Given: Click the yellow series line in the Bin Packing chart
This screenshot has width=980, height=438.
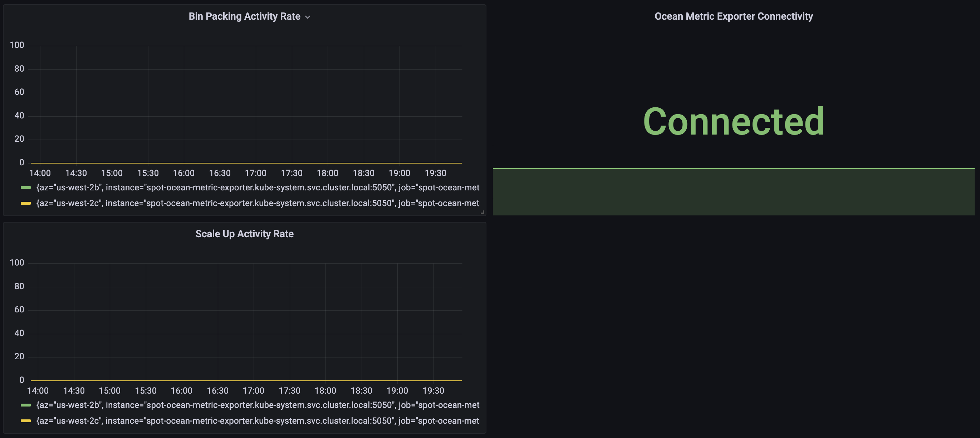Looking at the screenshot, I should point(244,163).
